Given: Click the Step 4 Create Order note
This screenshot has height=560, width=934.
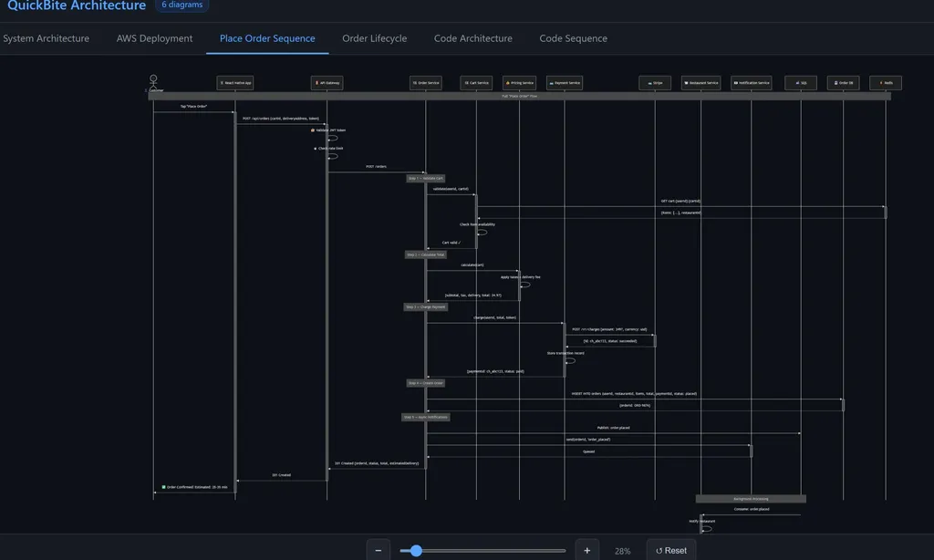Looking at the screenshot, I should (425, 383).
